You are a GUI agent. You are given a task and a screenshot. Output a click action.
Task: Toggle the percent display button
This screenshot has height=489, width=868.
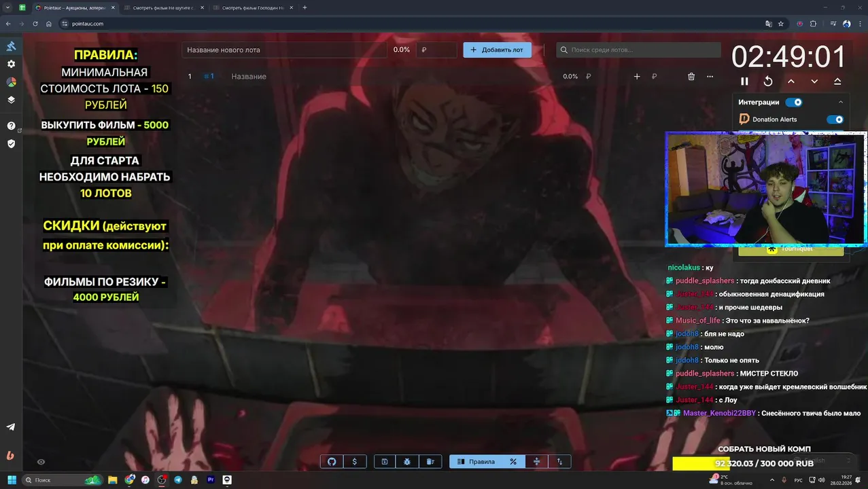click(x=513, y=462)
